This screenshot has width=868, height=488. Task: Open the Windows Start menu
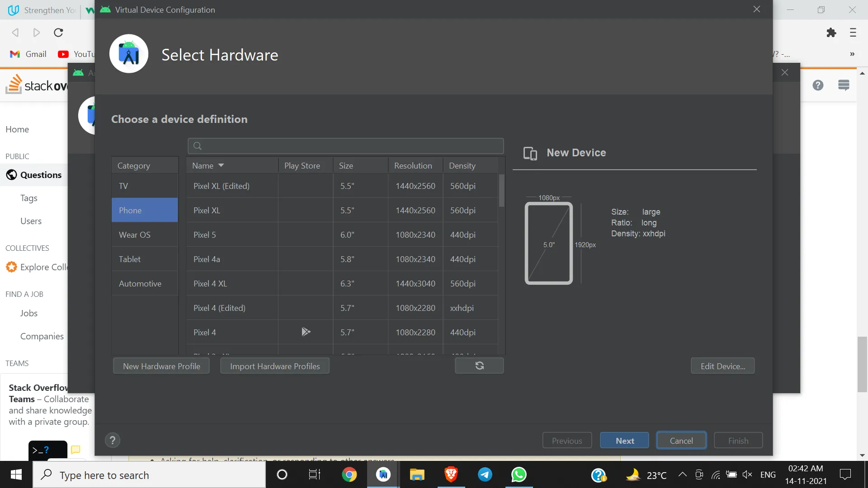[x=16, y=474]
